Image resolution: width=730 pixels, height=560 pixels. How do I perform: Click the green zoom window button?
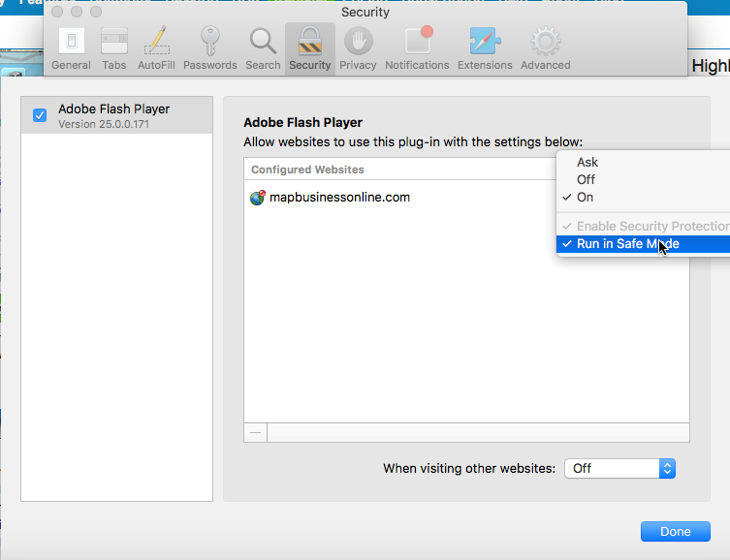pos(96,12)
